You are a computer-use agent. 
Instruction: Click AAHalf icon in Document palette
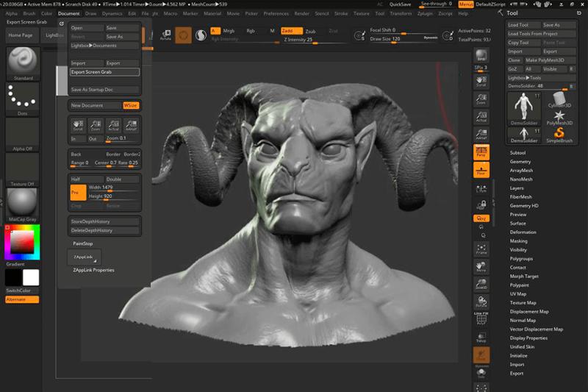click(132, 125)
